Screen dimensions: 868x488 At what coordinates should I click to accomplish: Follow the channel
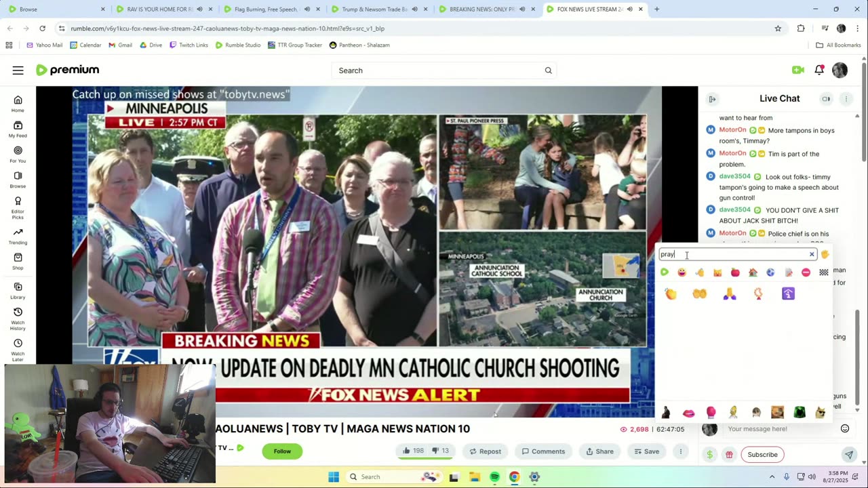coord(282,451)
